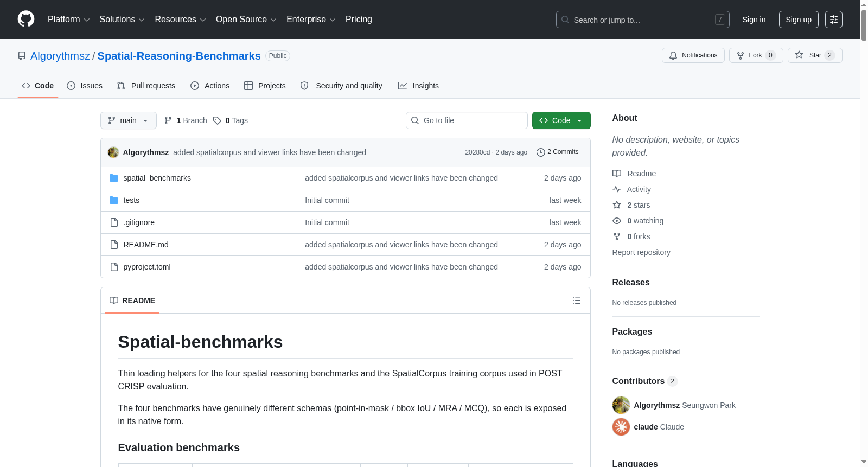View commit history via 2 Commits
Screen dimensions: 868x467
tap(557, 152)
